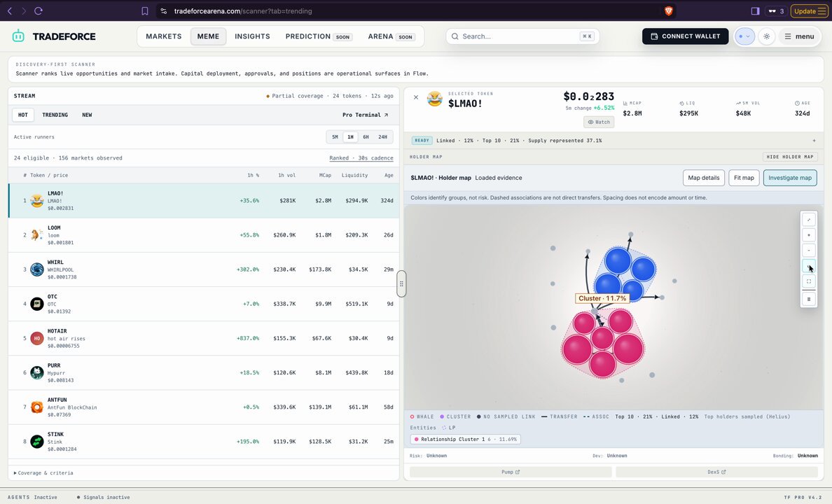Toggle the browser sidebar panel icon
The image size is (832, 504).
click(x=755, y=10)
